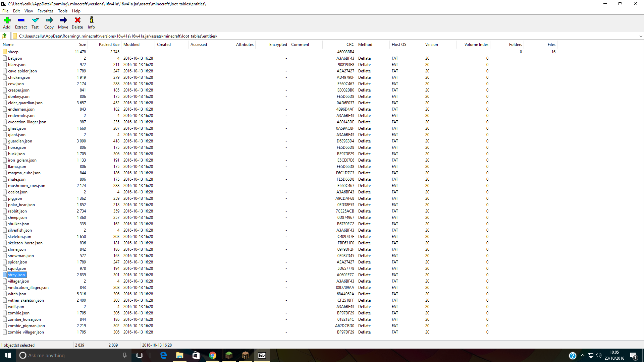Click the Test archive icon
This screenshot has height=362, width=644.
35,20
